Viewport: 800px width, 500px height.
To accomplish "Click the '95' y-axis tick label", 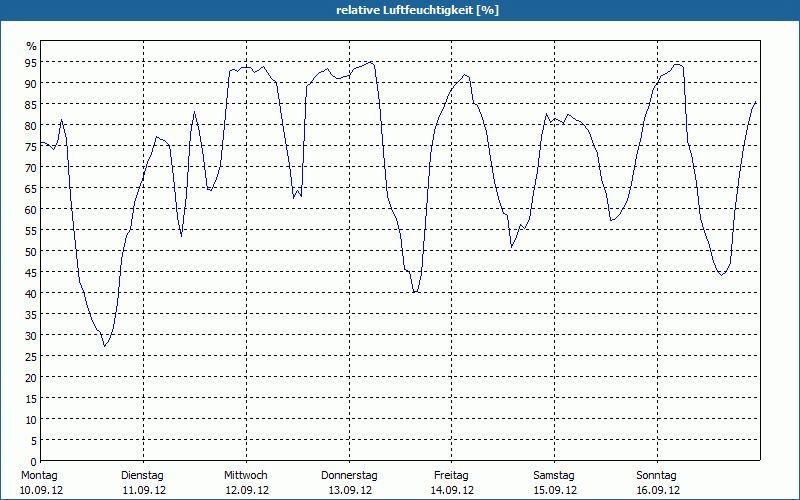I will point(31,62).
